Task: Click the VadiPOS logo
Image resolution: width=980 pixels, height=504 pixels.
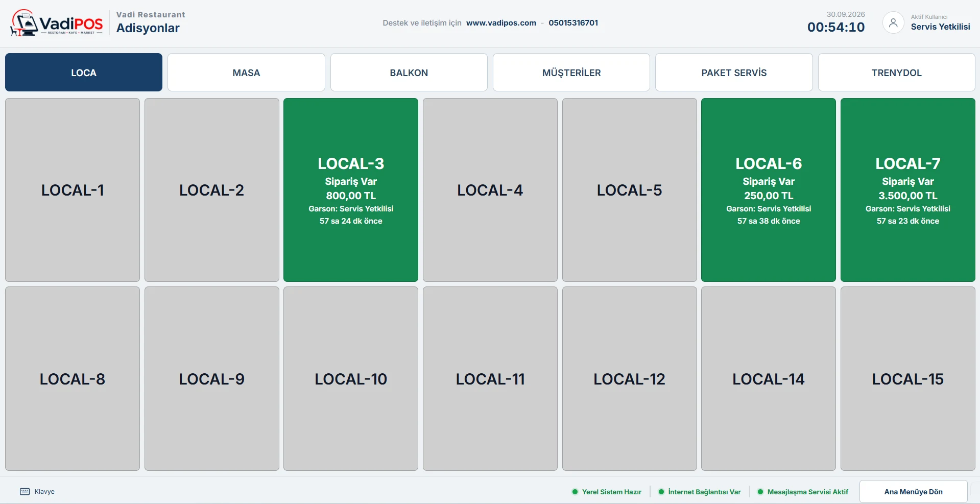Action: pyautogui.click(x=57, y=23)
